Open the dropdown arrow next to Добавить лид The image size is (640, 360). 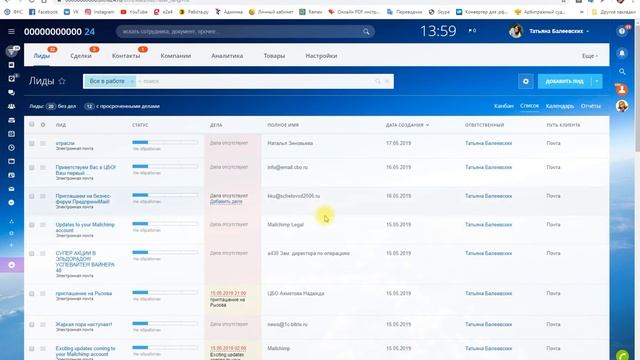pyautogui.click(x=597, y=81)
